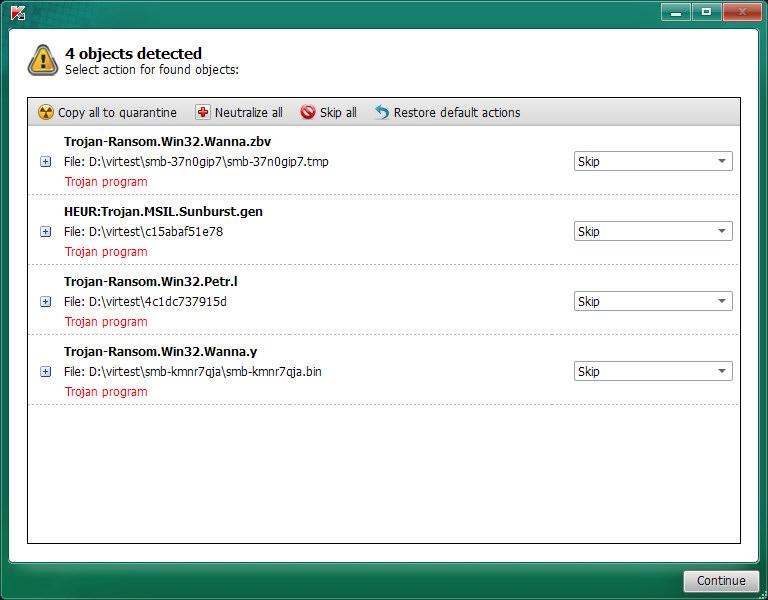Open action dropdown for file c15abaf51e78
Image resolution: width=768 pixels, height=600 pixels.
pyautogui.click(x=653, y=231)
